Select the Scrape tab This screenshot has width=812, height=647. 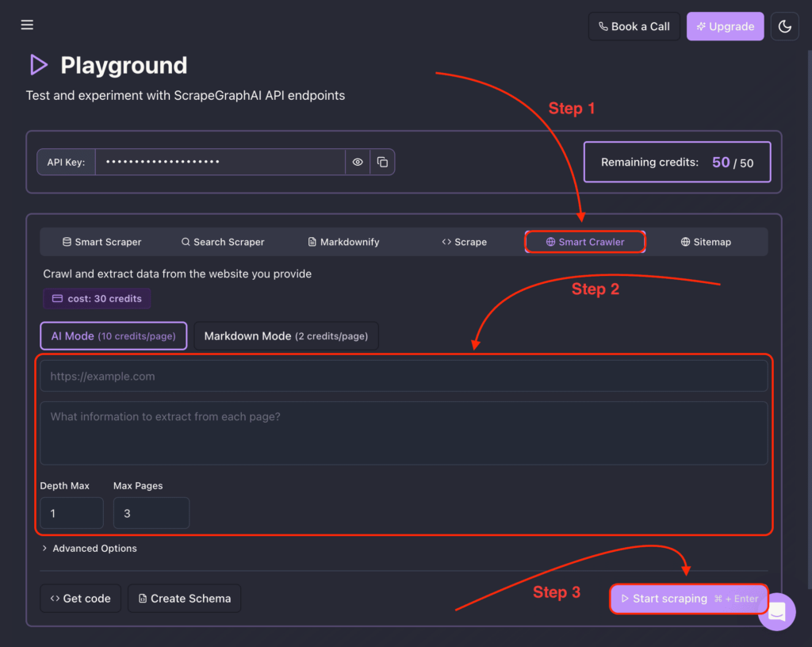(x=464, y=242)
